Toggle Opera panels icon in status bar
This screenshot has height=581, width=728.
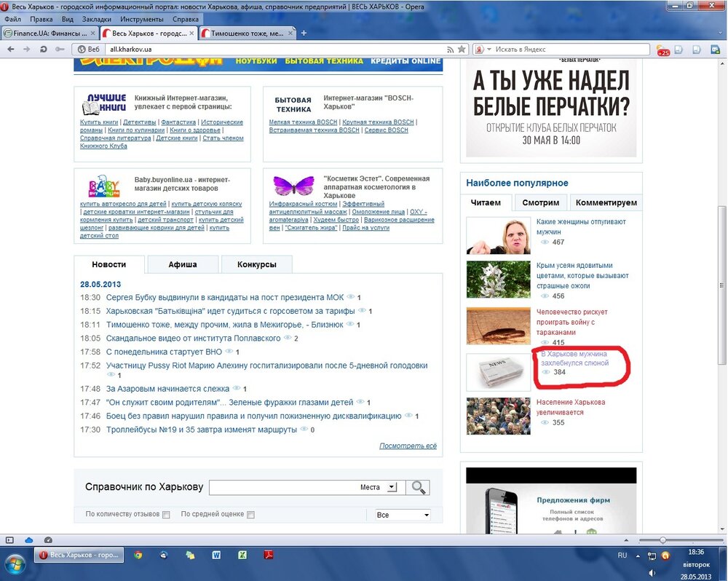coord(9,539)
